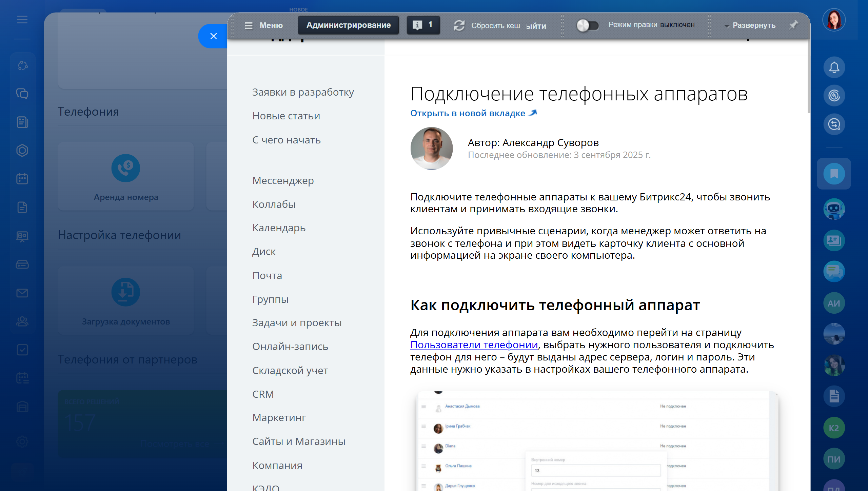Open the messenger chats icon in left sidebar

pos(22,94)
